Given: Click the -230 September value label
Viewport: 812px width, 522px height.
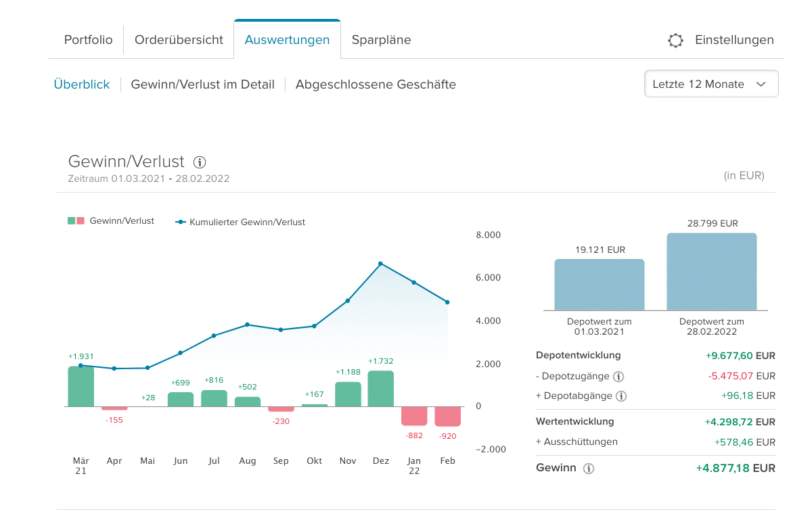Looking at the screenshot, I should [281, 421].
